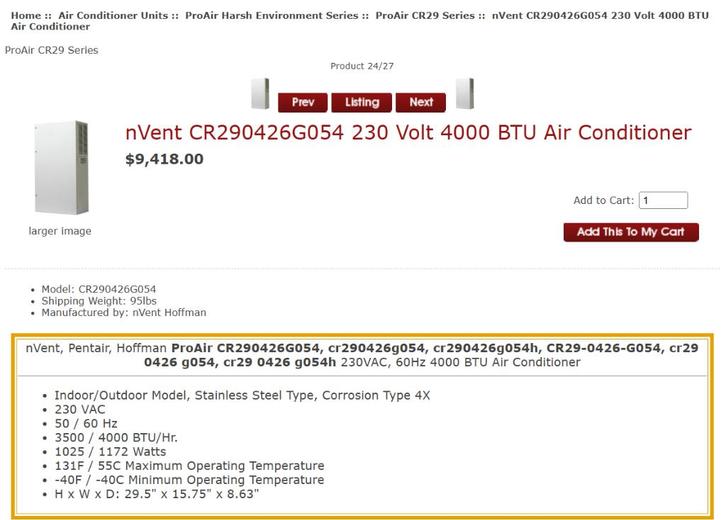Screen dimensions: 726x520
Task: Click the next product thumbnail image
Action: point(464,94)
